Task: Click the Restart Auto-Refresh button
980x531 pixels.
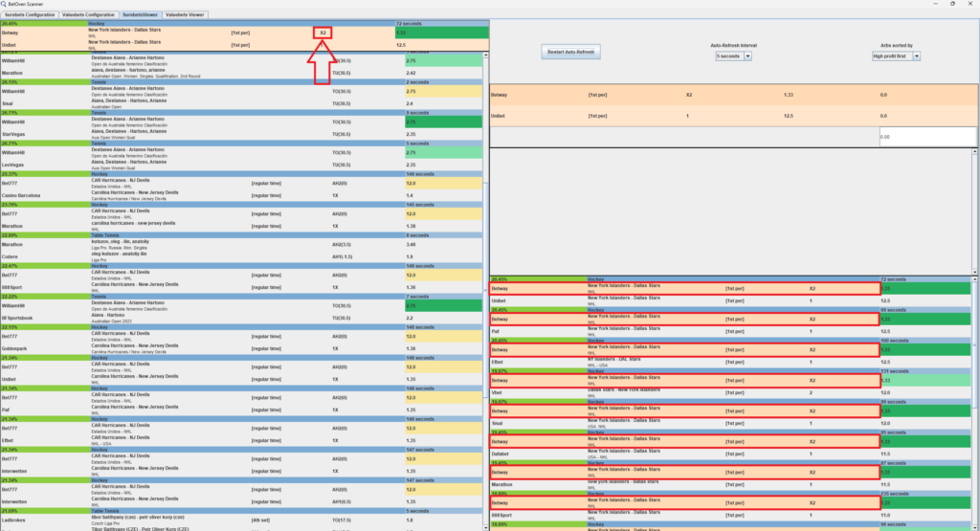Action: pyautogui.click(x=570, y=52)
